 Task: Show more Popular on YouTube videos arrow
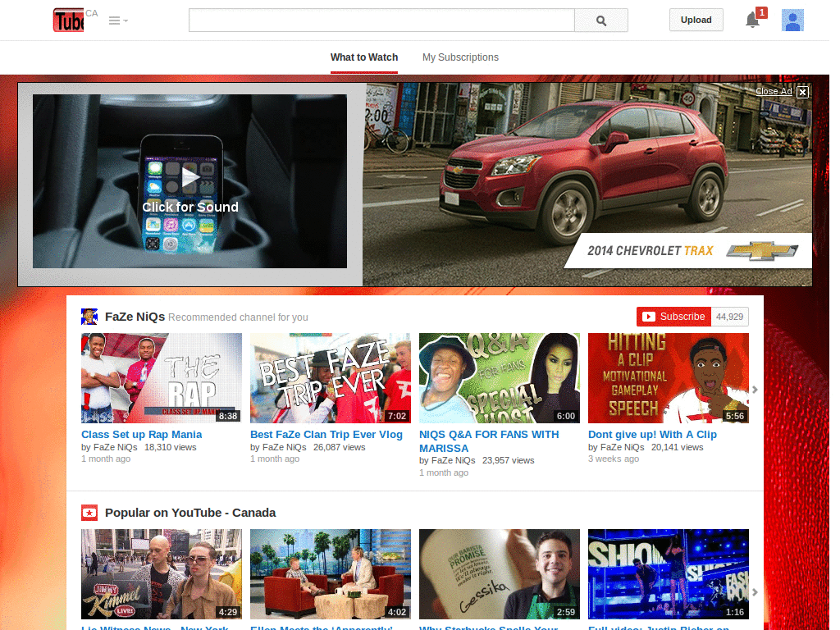point(755,592)
